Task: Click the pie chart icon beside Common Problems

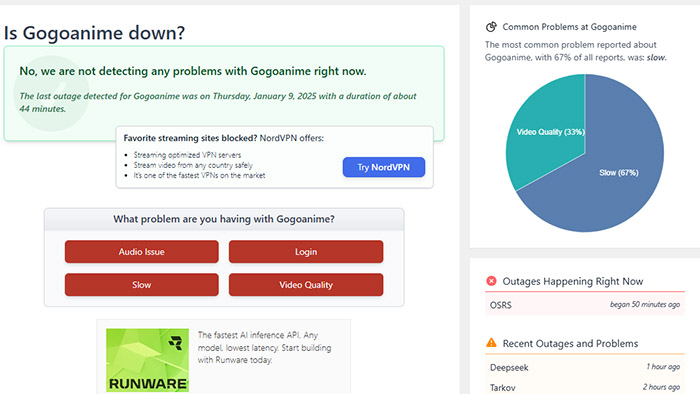Action: pos(491,27)
